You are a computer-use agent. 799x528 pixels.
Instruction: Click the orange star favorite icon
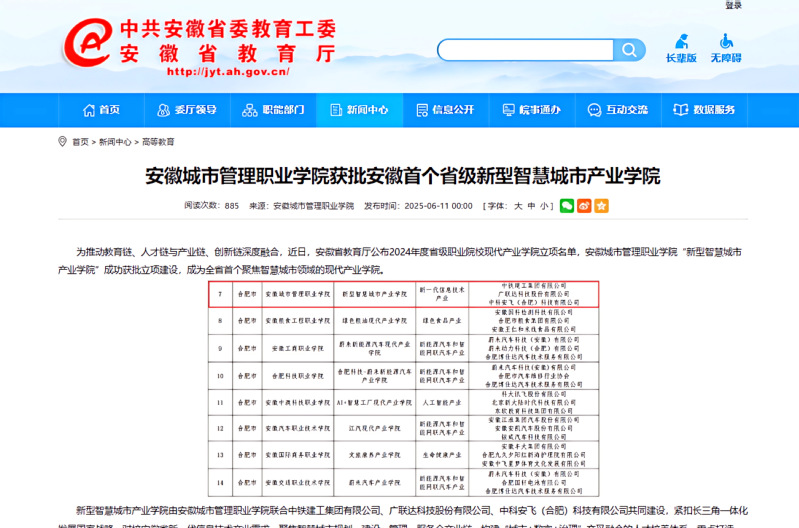601,206
